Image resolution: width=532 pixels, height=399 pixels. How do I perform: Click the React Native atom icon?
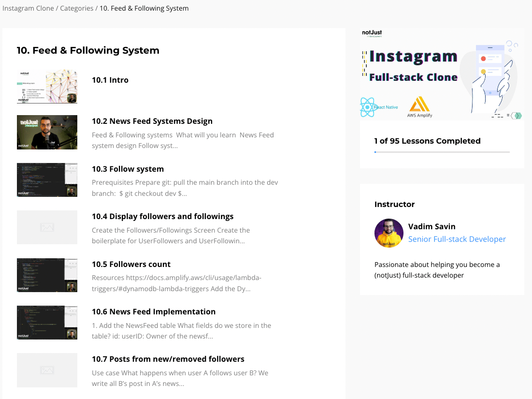click(x=367, y=107)
